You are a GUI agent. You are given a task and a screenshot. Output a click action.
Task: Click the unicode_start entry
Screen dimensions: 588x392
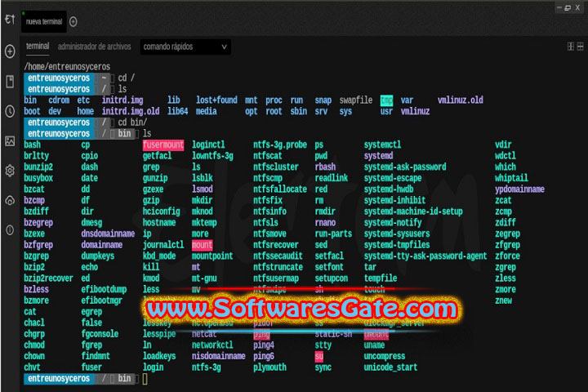coord(390,367)
